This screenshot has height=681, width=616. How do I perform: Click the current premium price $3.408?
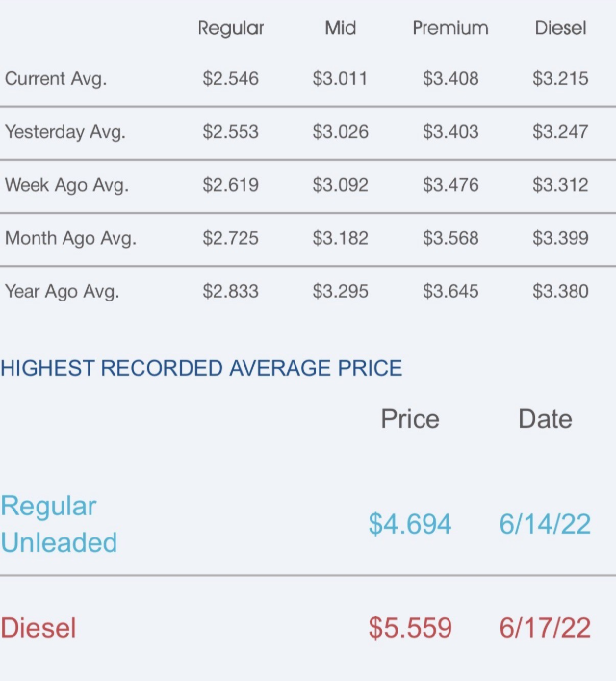pos(450,79)
